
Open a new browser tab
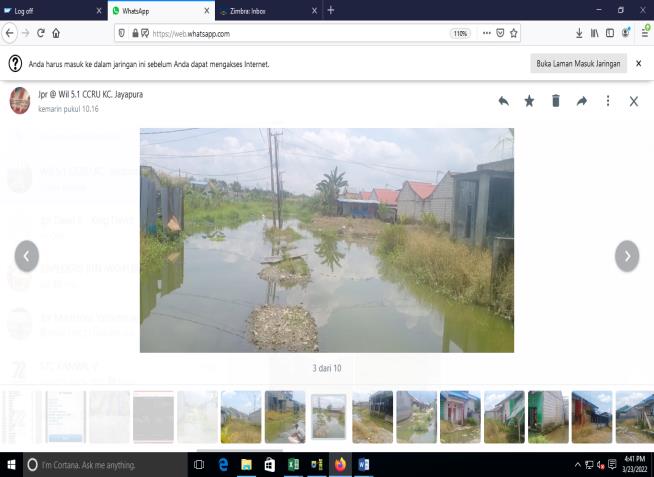(331, 10)
